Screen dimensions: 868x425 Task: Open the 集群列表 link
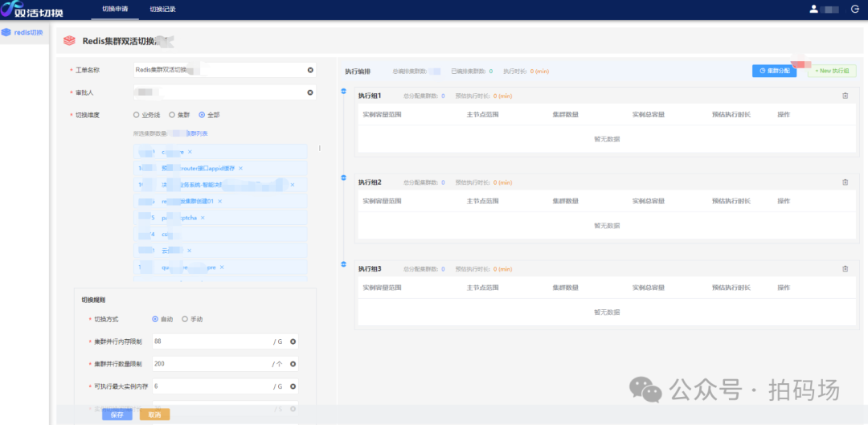197,134
